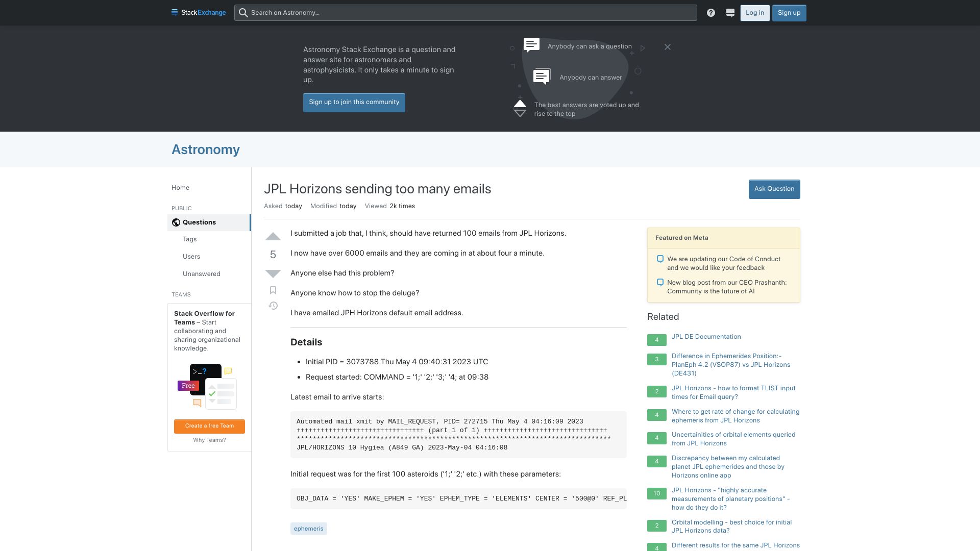Open related TLIST input times question
The image size is (980, 551).
tap(733, 392)
